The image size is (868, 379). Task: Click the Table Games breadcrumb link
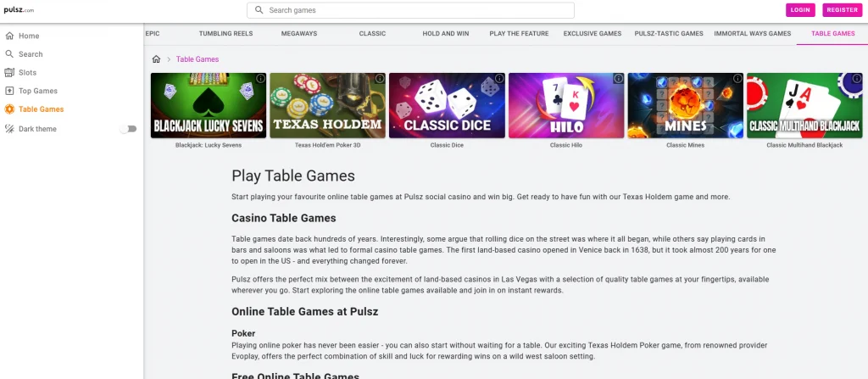[198, 59]
